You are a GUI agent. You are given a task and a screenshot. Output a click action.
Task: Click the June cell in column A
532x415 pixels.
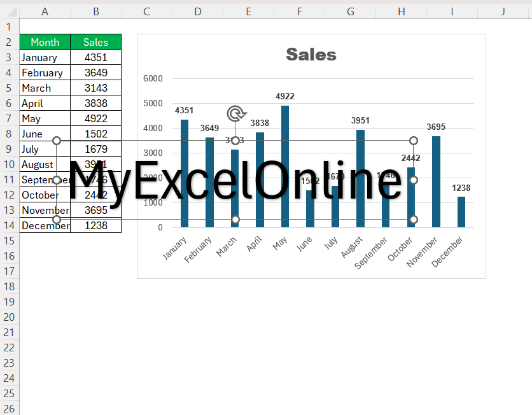tap(45, 134)
